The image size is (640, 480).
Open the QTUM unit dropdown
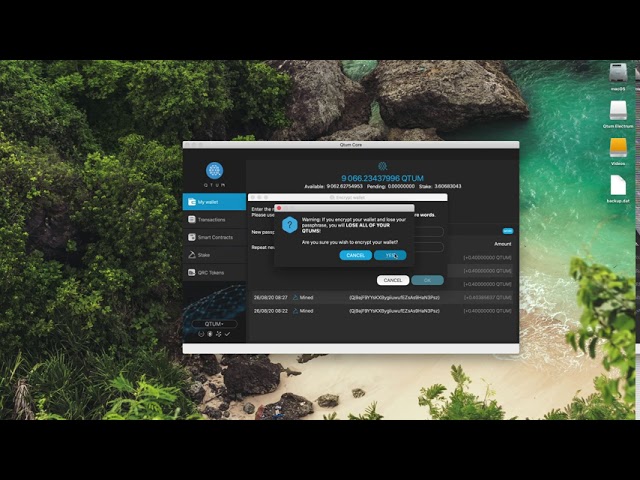pyautogui.click(x=214, y=324)
